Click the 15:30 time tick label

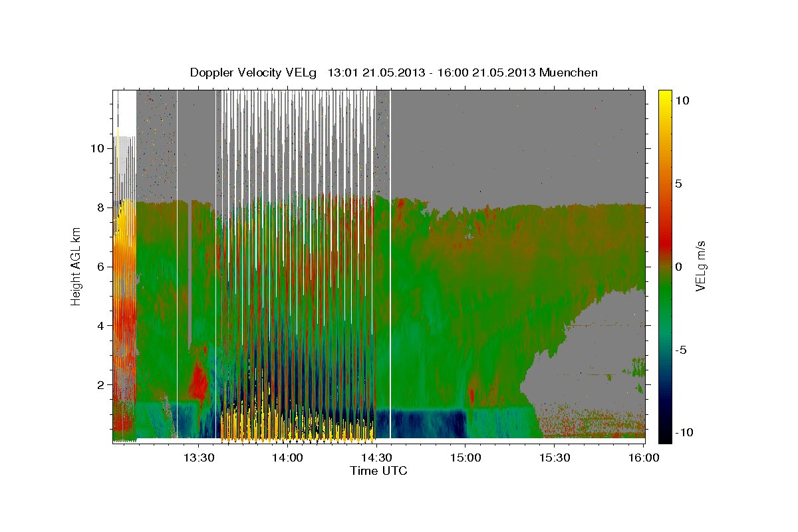tap(555, 458)
